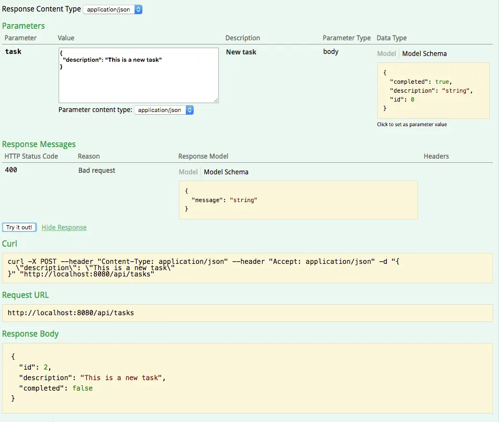
Task: Switch to Model tab in Data Type column
Action: (x=386, y=54)
